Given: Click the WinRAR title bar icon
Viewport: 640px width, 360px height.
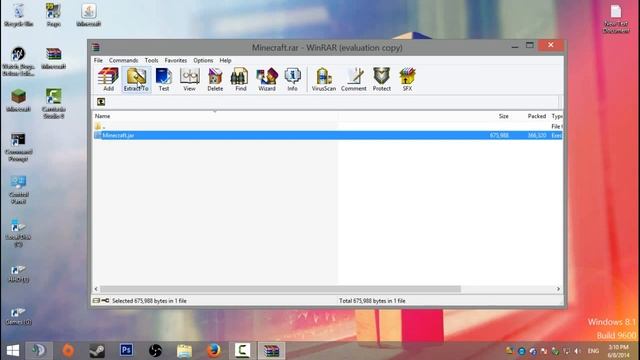Looking at the screenshot, I should (x=96, y=47).
